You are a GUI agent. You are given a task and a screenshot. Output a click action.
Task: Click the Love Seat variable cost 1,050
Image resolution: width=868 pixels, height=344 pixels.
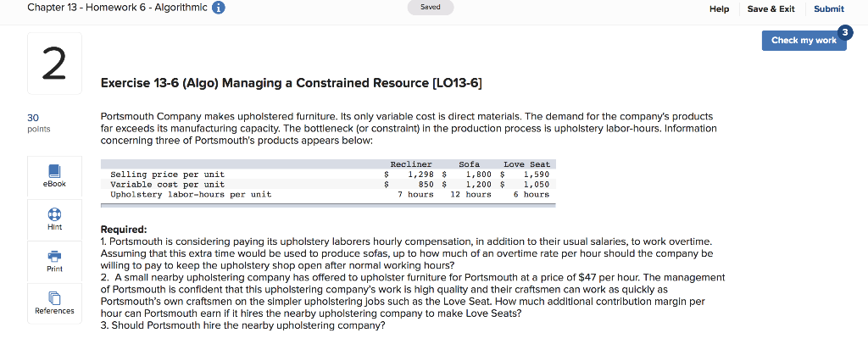[536, 184]
